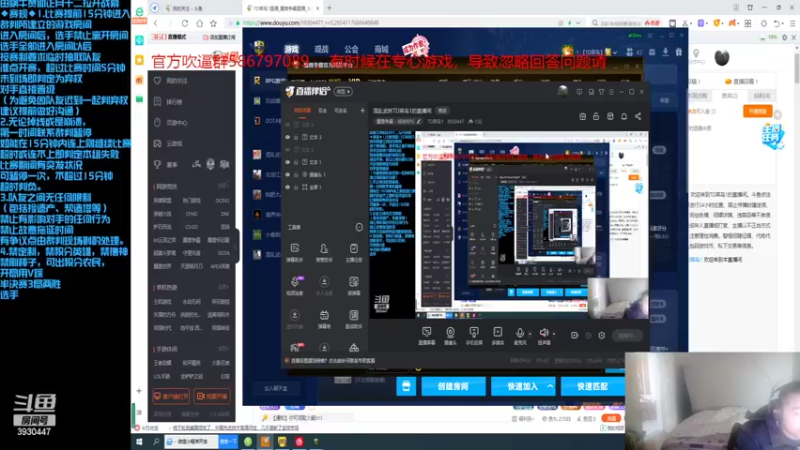Open 我的关注 in the Douyu sidebar

[177, 81]
